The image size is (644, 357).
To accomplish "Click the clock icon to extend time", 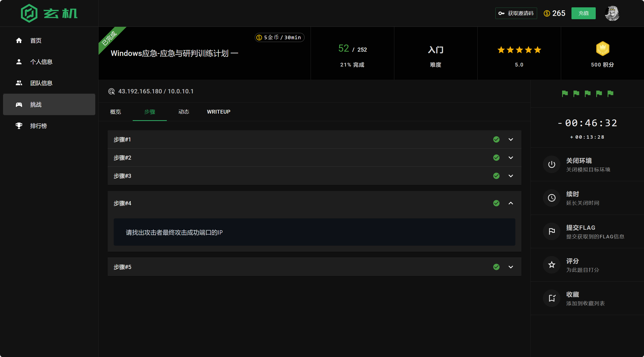I will click(551, 198).
